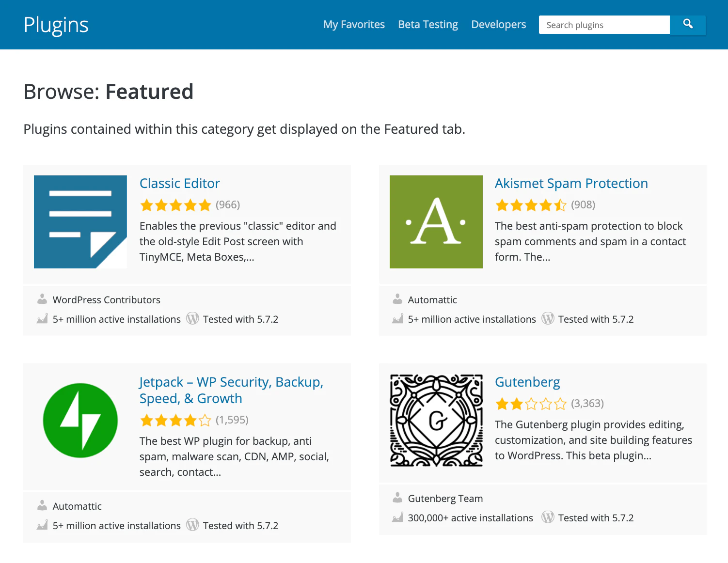Click Gutenberg two-star rating
The image size is (728, 563).
[x=531, y=404]
